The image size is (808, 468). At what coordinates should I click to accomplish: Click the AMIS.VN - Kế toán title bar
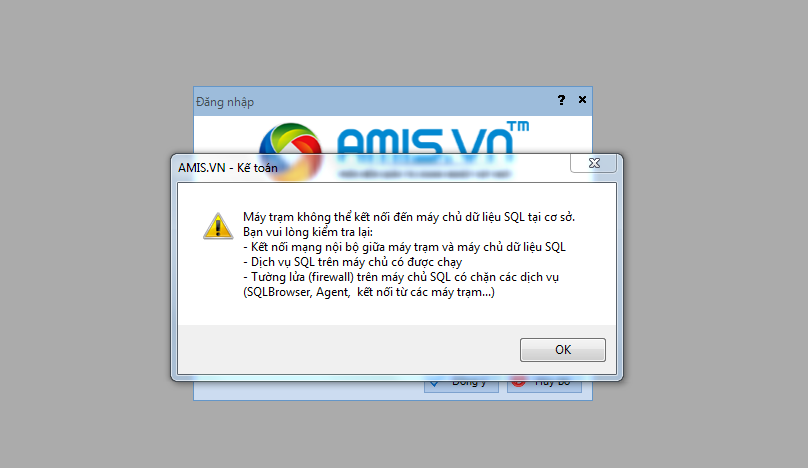point(371,168)
